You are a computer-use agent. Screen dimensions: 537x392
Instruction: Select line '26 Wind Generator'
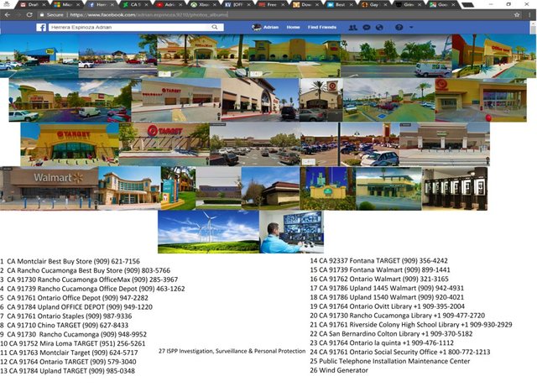[x=339, y=370]
